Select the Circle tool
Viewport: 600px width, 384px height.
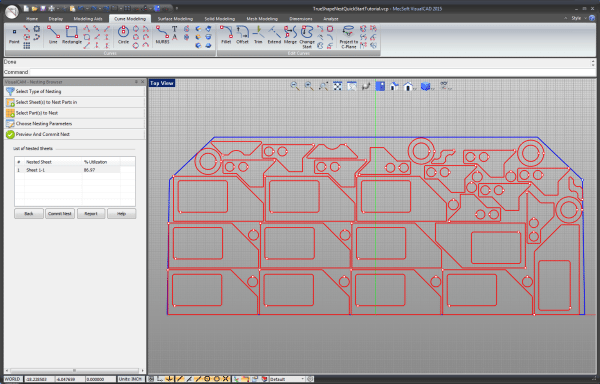(123, 34)
